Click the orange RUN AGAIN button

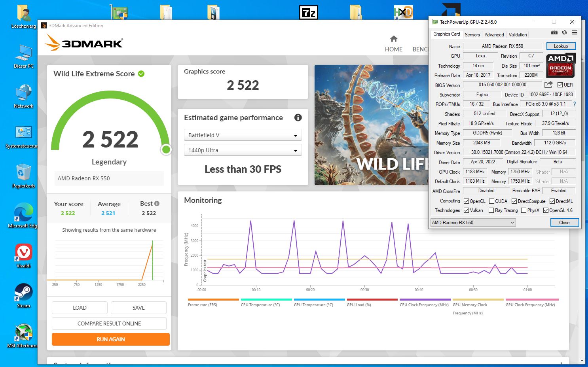point(111,339)
